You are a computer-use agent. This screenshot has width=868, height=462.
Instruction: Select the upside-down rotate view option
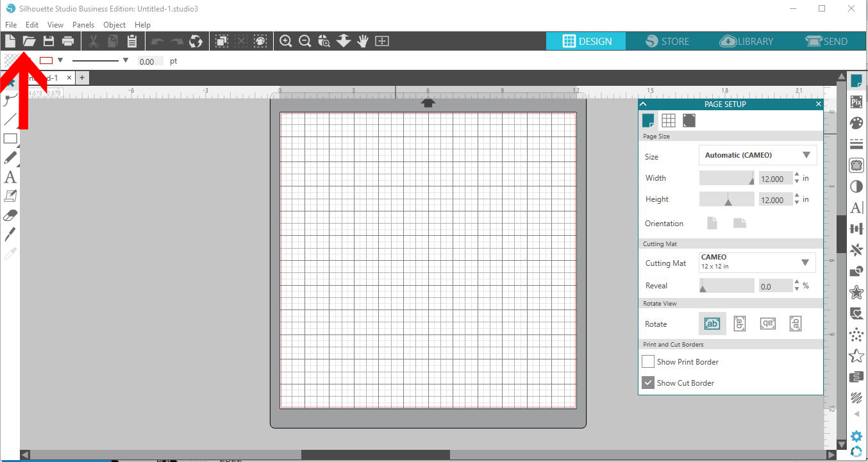[767, 324]
